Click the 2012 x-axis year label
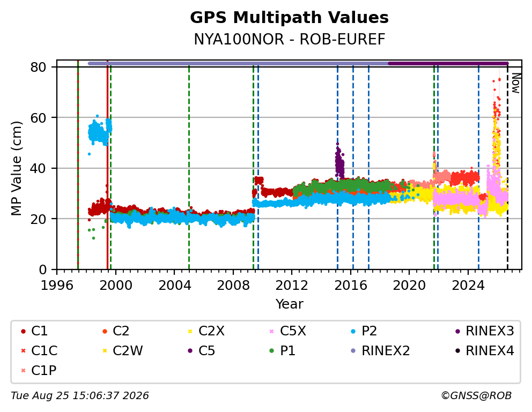Viewport: 532px width, 412px height. (292, 286)
